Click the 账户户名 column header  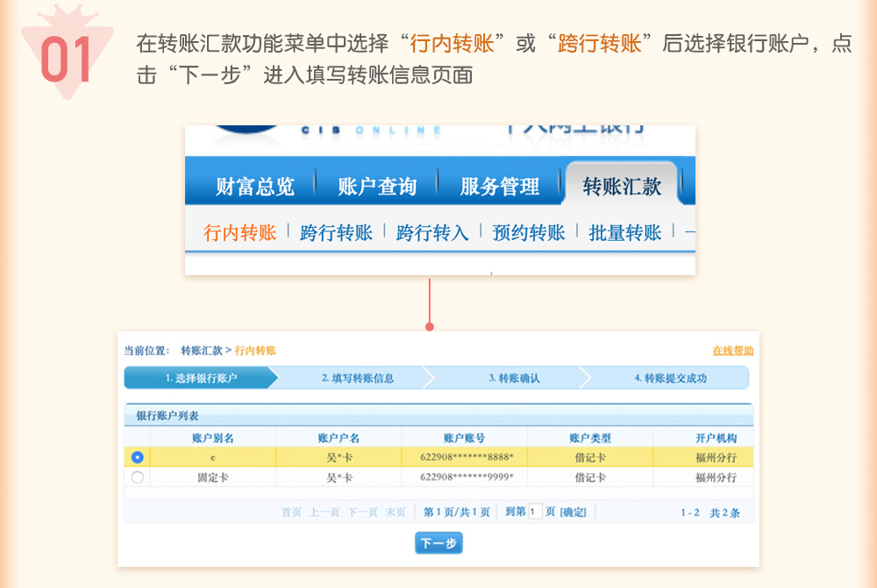click(339, 437)
